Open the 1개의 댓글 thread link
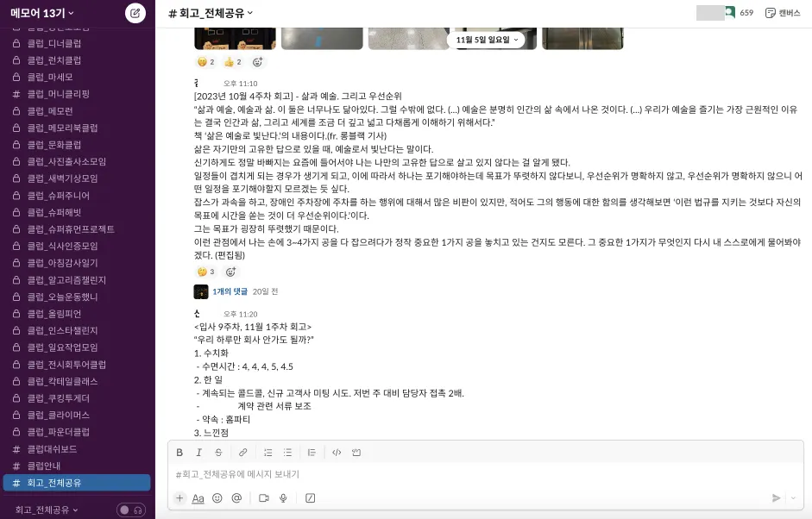812x519 pixels. click(230, 292)
